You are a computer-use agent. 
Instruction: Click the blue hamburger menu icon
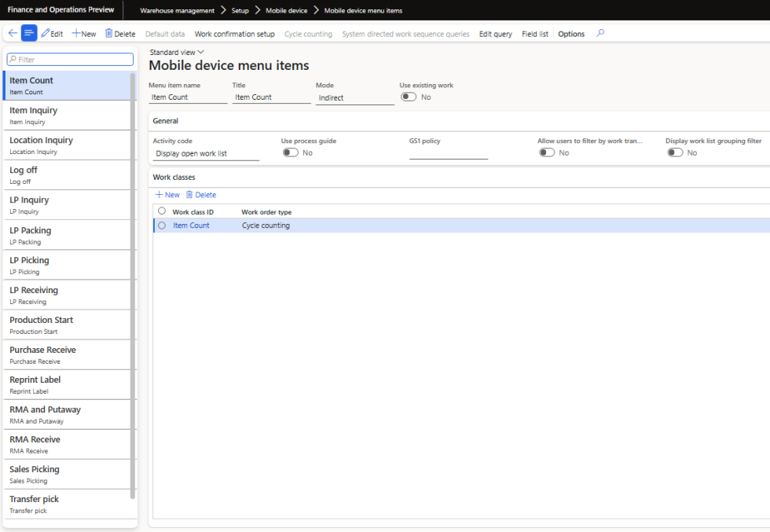pyautogui.click(x=29, y=33)
